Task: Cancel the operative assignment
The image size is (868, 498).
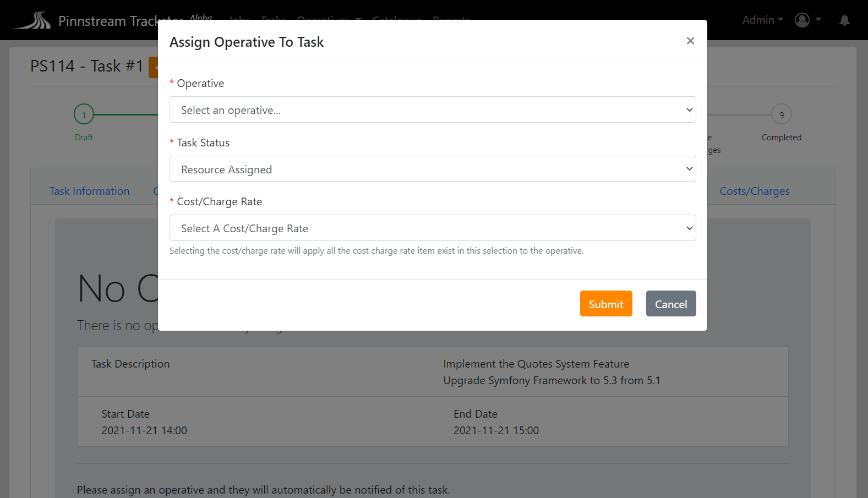Action: click(670, 304)
